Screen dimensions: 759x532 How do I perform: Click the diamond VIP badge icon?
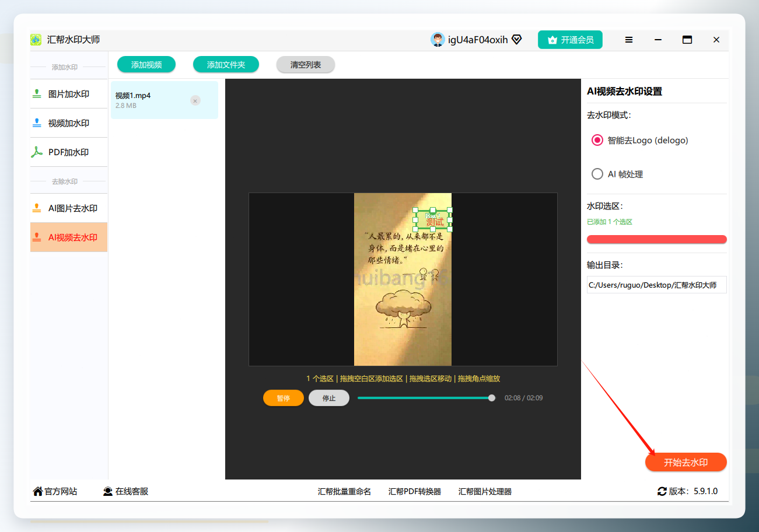pyautogui.click(x=516, y=40)
